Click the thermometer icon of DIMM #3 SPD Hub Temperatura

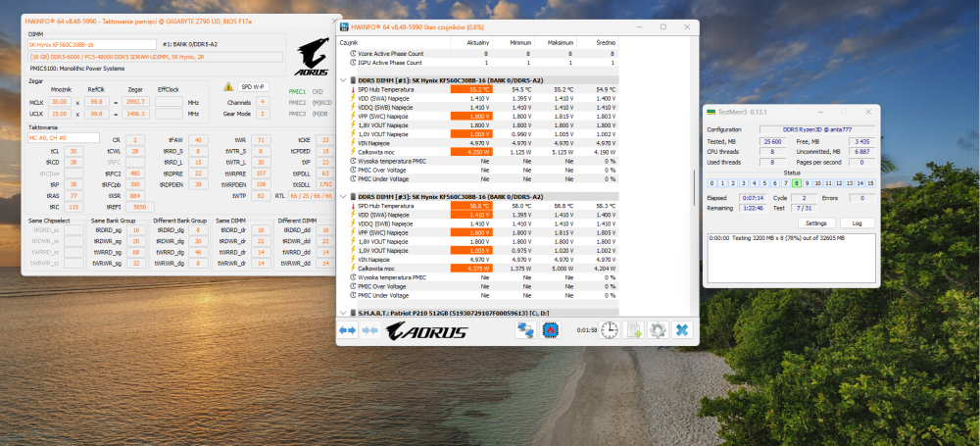click(x=352, y=206)
